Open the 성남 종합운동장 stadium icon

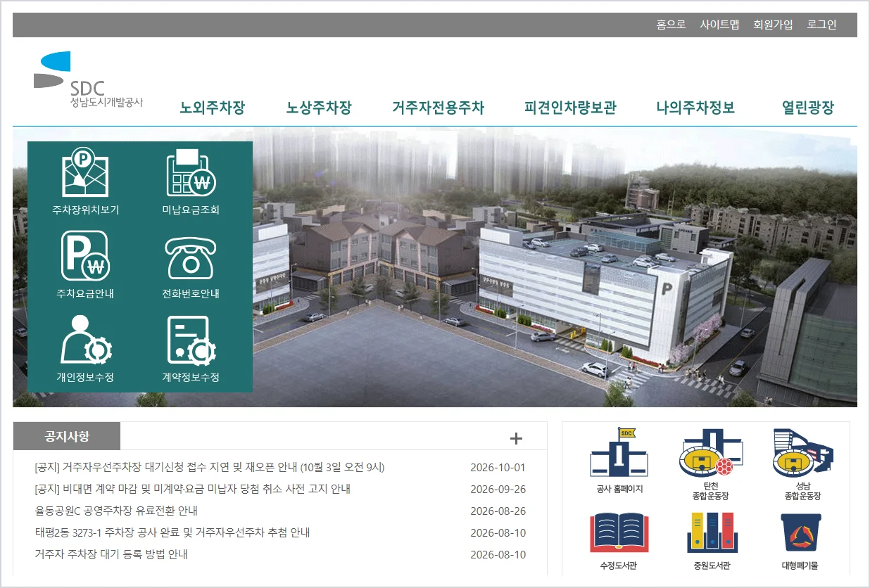802,452
